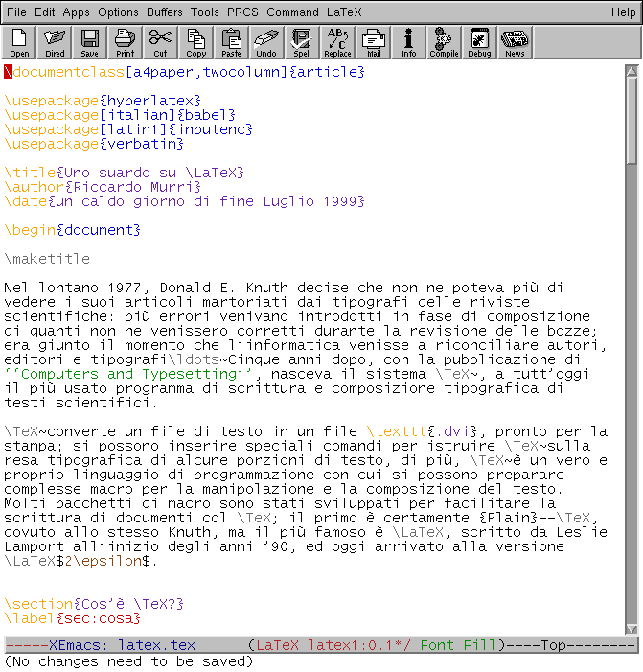643x672 pixels.
Task: Launch Mail from the toolbar
Action: pyautogui.click(x=374, y=41)
